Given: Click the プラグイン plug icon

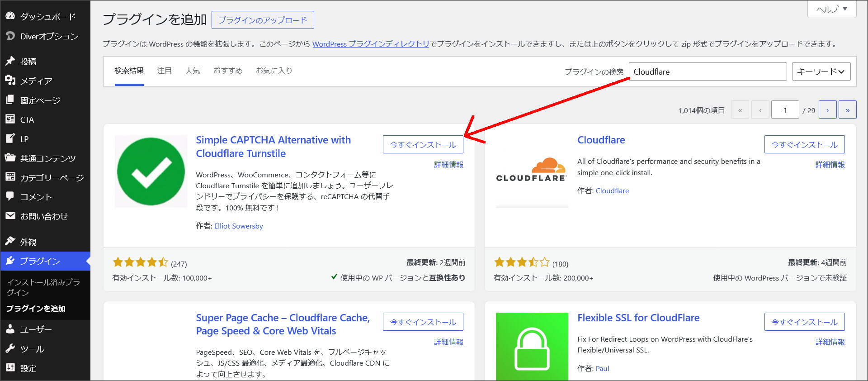Looking at the screenshot, I should point(10,261).
